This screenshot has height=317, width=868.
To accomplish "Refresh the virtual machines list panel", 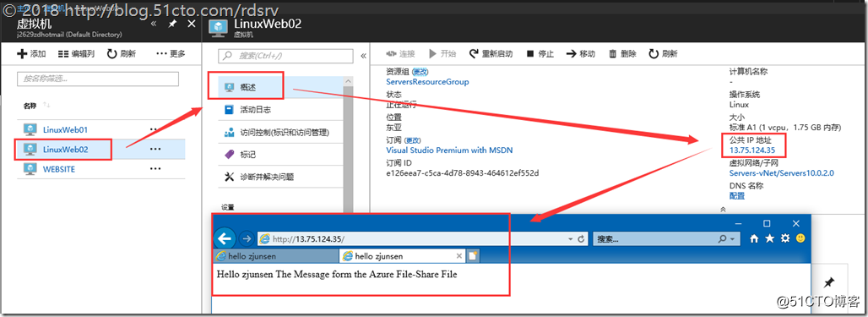I will [122, 54].
